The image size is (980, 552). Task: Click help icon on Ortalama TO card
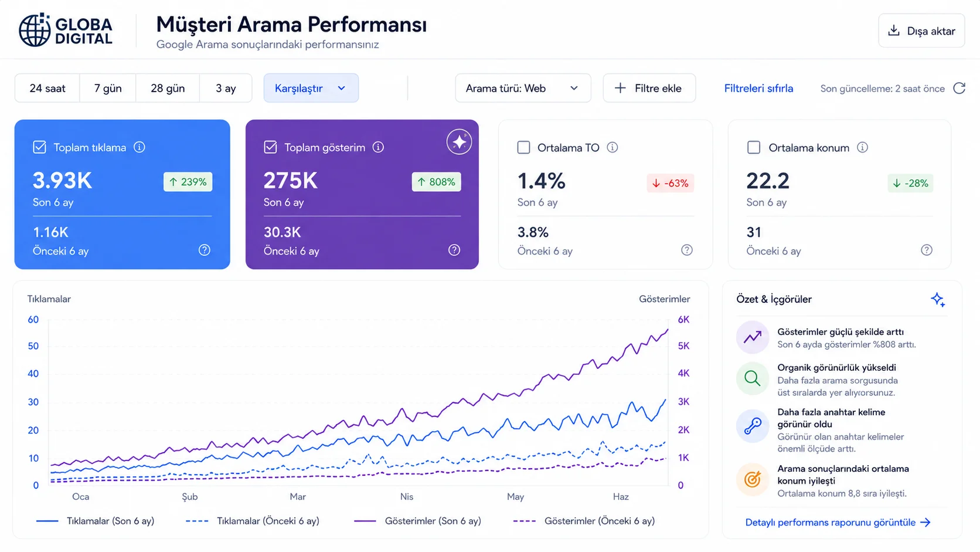[687, 250]
